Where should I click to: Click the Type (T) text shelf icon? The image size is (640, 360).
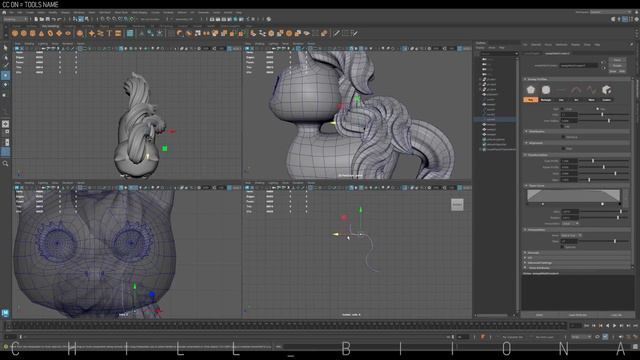pos(109,33)
